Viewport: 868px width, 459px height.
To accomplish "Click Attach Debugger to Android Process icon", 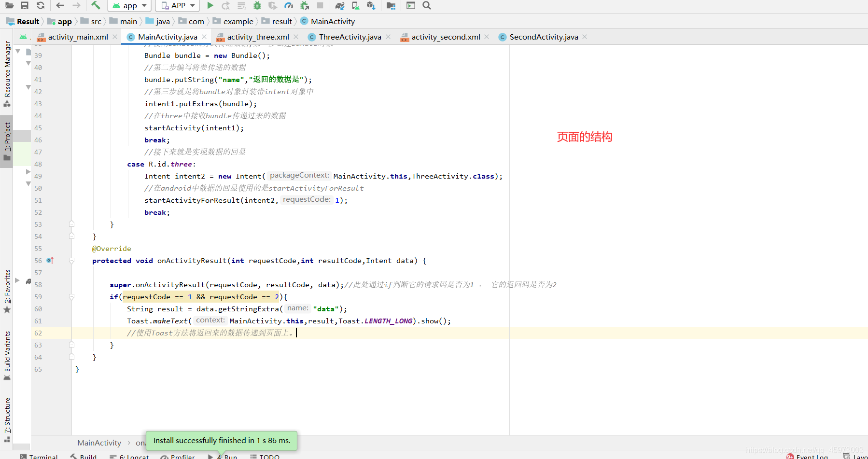I will point(305,5).
